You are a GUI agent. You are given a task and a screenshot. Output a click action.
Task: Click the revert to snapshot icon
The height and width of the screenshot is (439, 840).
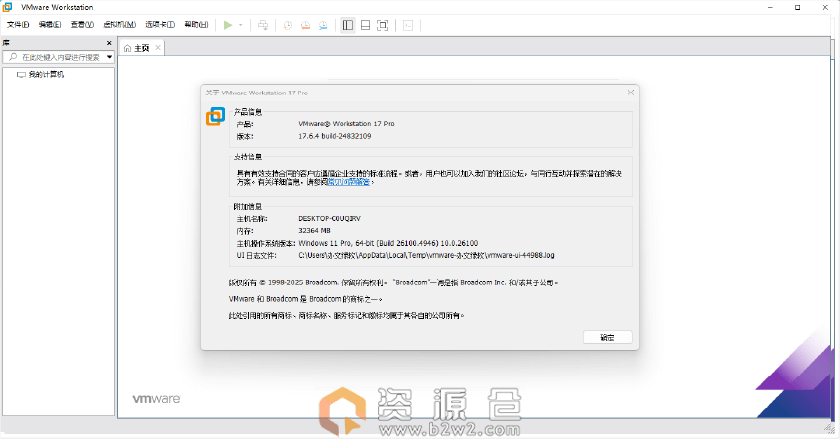coord(305,24)
